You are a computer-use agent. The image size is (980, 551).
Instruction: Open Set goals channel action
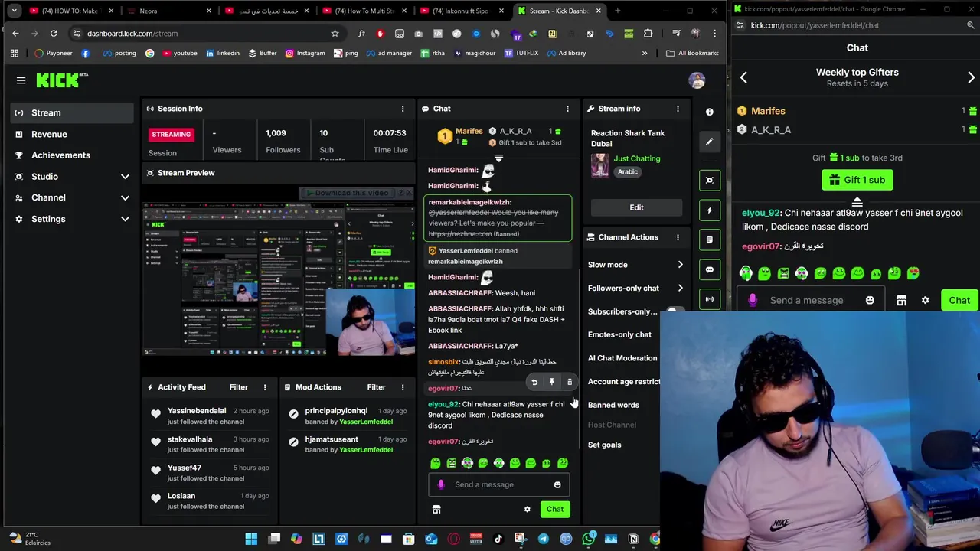point(605,445)
